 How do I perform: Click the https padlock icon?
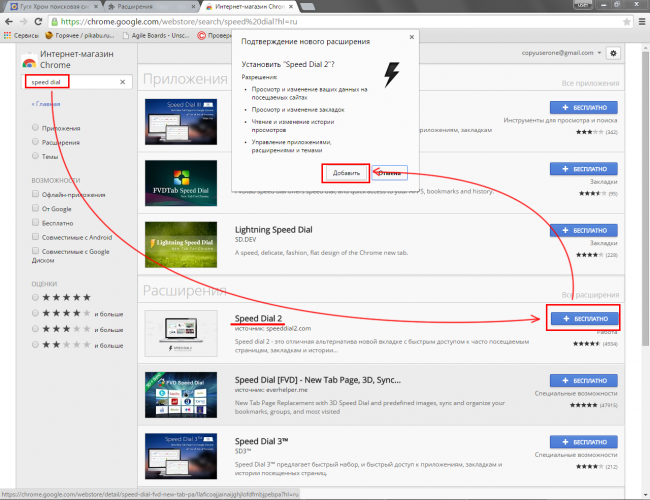pyautogui.click(x=54, y=22)
